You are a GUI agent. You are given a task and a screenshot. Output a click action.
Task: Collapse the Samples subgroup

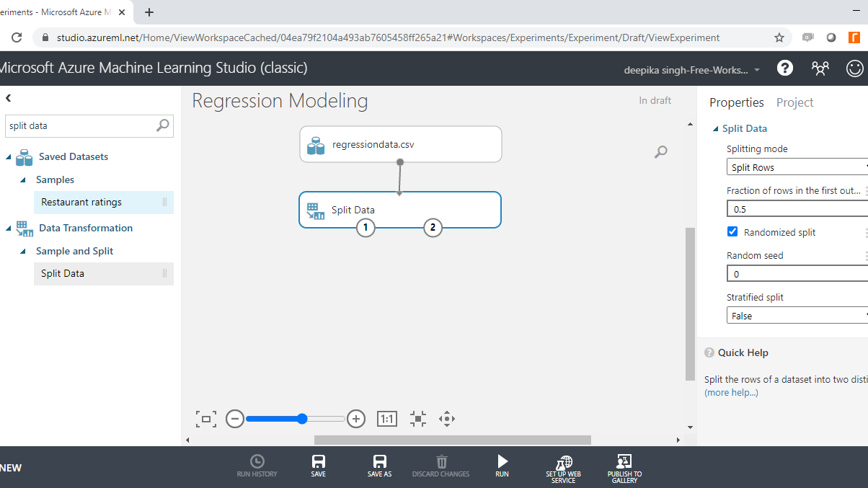[22, 180]
